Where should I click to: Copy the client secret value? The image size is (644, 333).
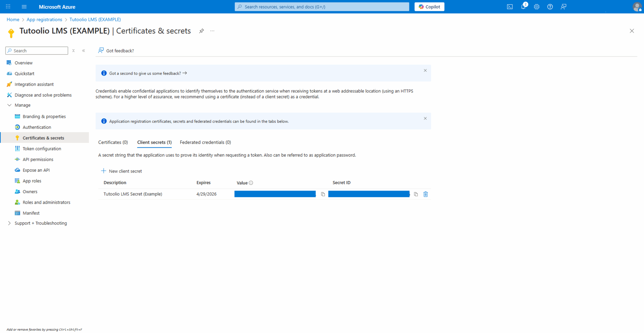(x=323, y=194)
